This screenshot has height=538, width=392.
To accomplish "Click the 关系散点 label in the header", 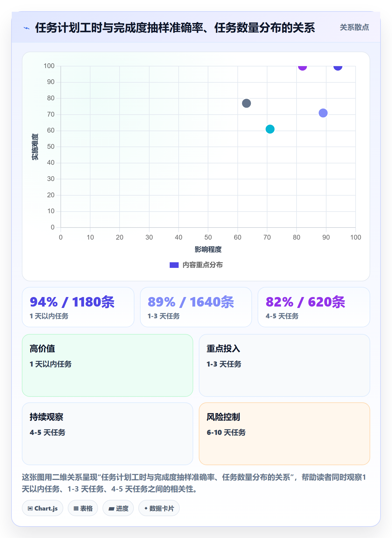I will [x=354, y=27].
